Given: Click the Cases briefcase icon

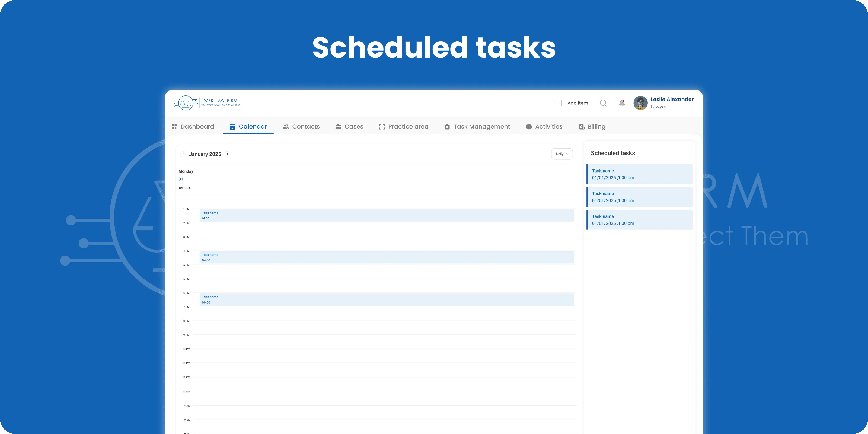Looking at the screenshot, I should coord(338,127).
